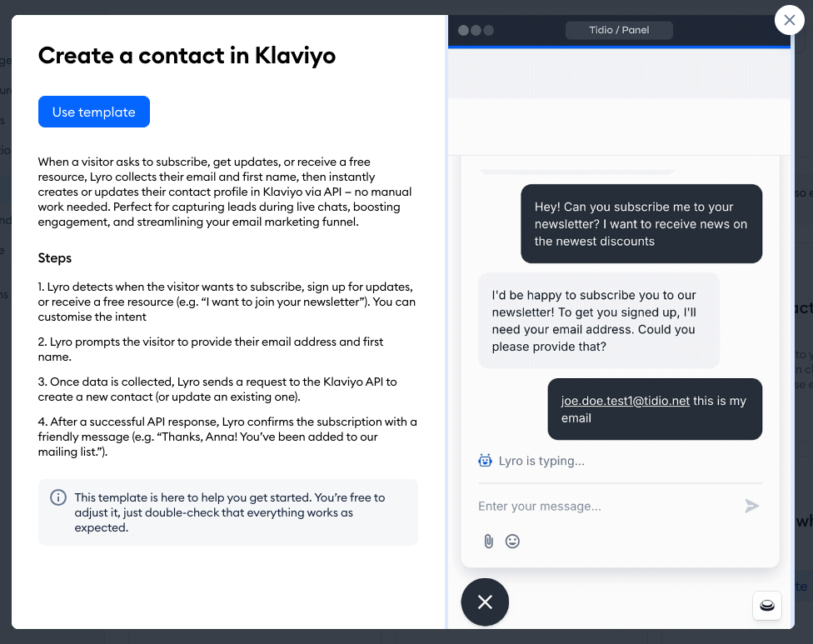Open the emoji picker in chat
The image size is (813, 644).
[513, 542]
